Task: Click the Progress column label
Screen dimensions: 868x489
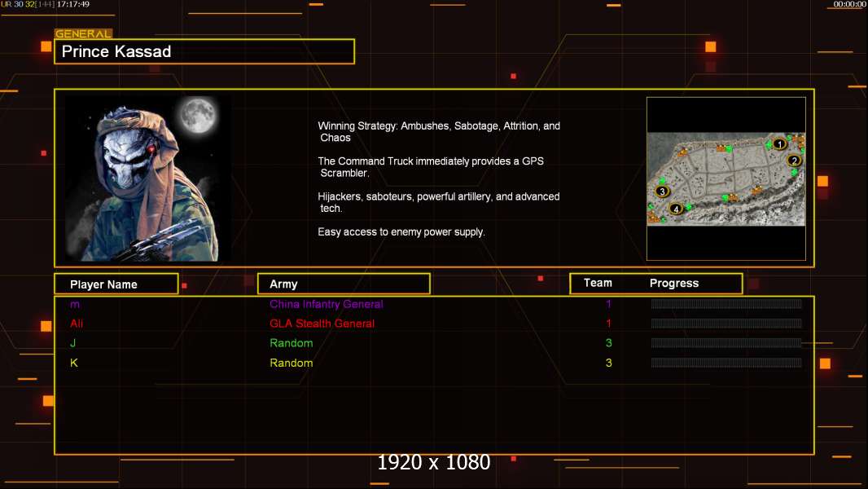Action: (673, 283)
